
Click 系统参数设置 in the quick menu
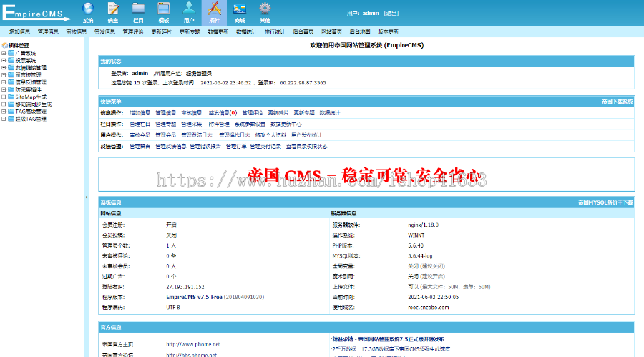tap(250, 124)
